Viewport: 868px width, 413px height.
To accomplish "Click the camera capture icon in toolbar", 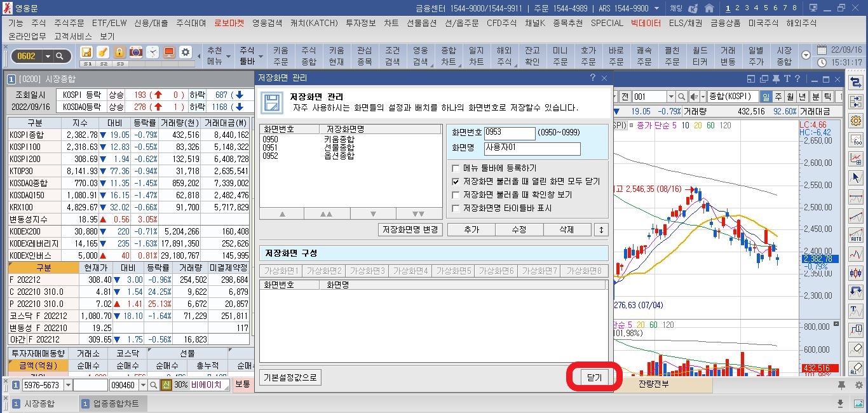I will tap(136, 52).
